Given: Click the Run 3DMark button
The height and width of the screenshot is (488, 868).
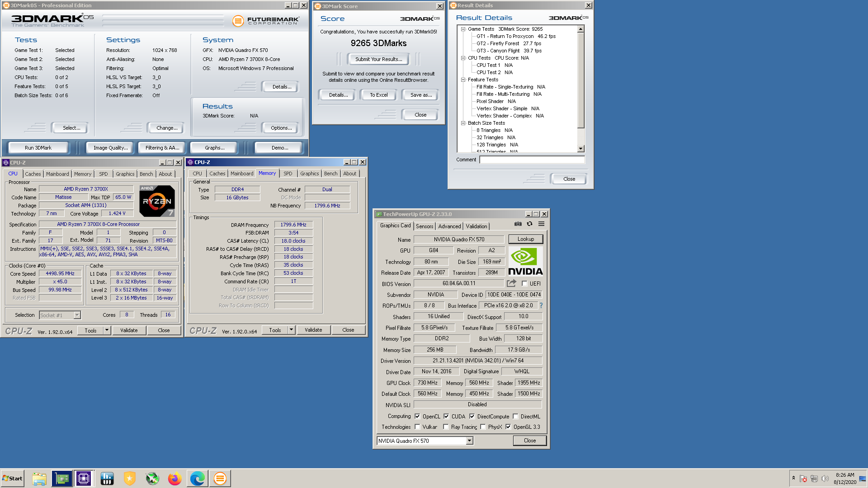Looking at the screenshot, I should (38, 148).
